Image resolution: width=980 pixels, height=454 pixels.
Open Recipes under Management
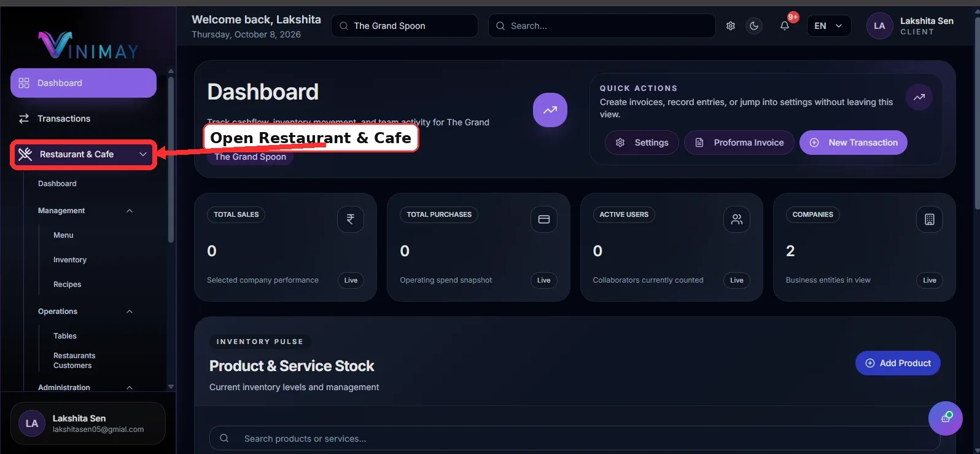[68, 284]
